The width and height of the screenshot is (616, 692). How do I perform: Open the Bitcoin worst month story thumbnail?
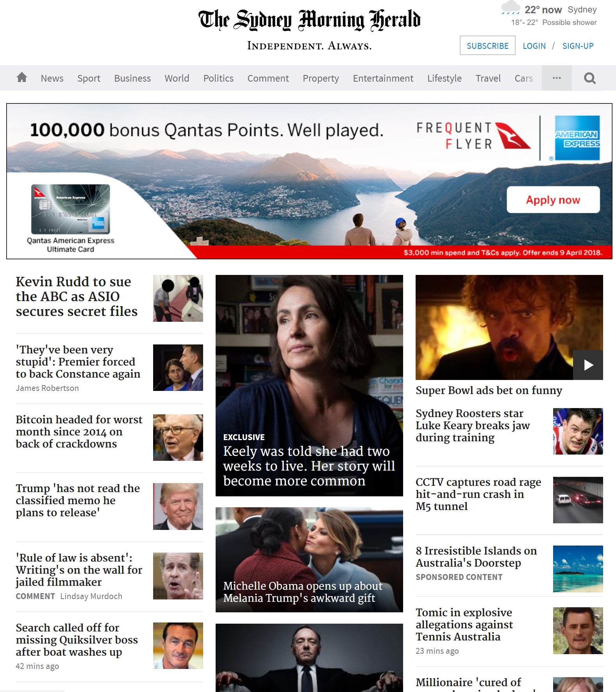[x=178, y=437]
